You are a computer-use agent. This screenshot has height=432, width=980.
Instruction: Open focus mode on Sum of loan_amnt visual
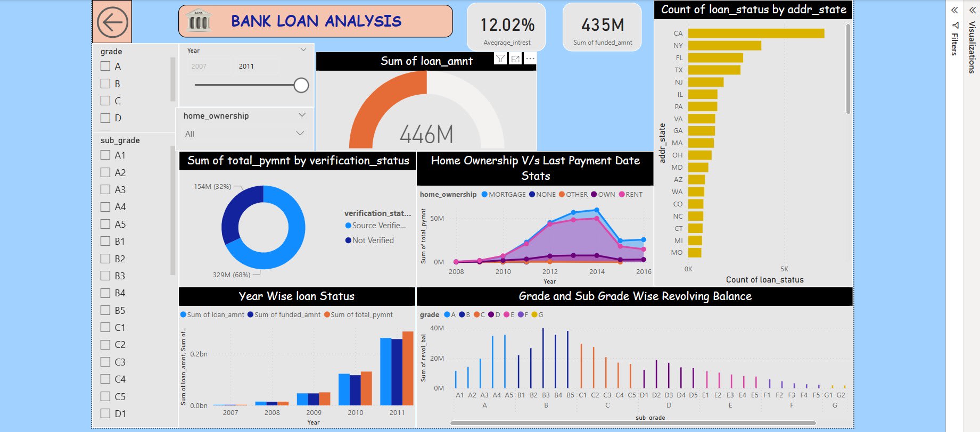click(x=515, y=59)
